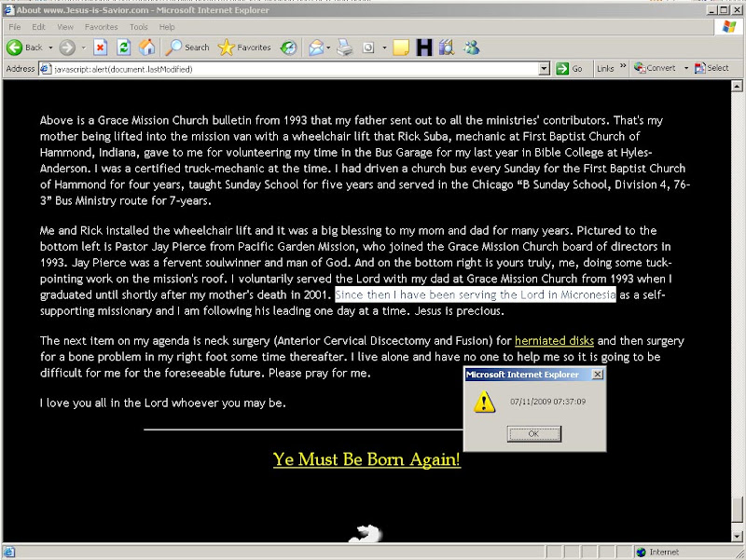Click the research book toolbar icon
Viewport: 746px width, 560px height.
pyautogui.click(x=447, y=48)
